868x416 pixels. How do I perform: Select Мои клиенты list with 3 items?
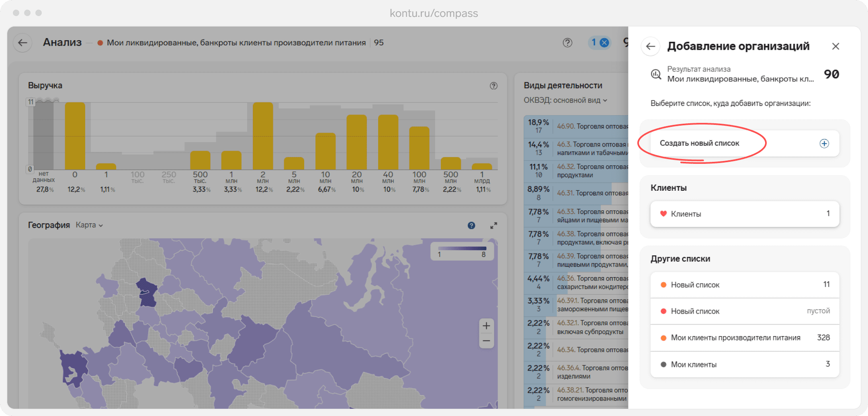[x=745, y=364]
